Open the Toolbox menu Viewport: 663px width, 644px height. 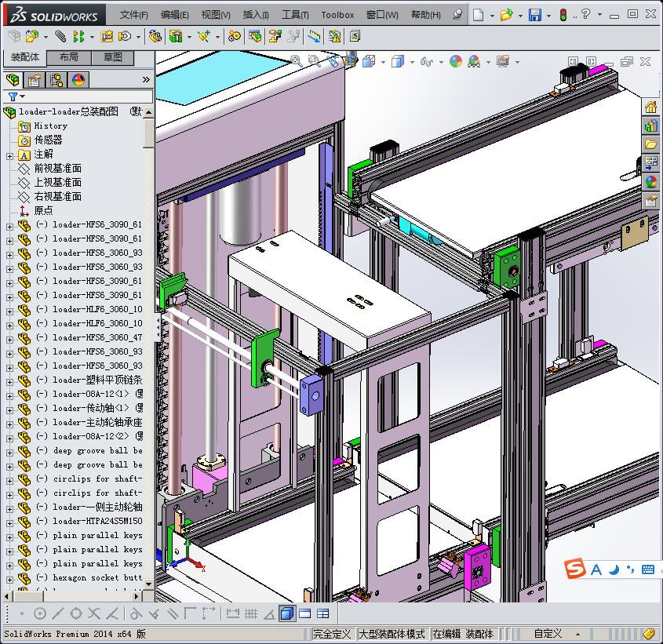tap(337, 14)
